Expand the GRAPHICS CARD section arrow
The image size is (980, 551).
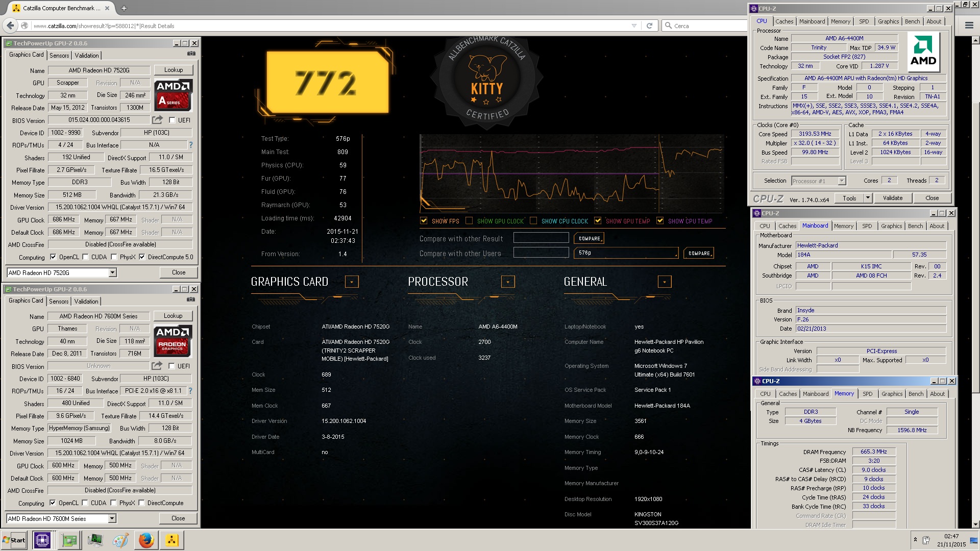352,282
